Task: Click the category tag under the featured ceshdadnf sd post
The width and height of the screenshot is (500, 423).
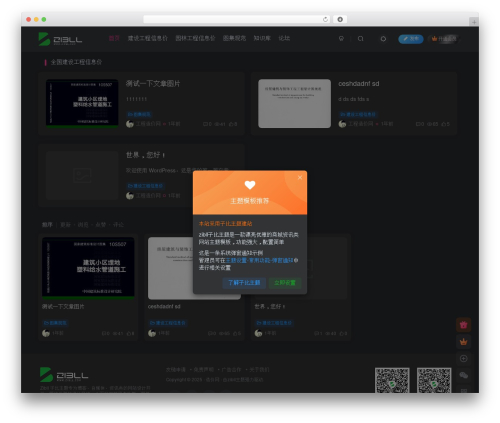Action: pos(358,114)
